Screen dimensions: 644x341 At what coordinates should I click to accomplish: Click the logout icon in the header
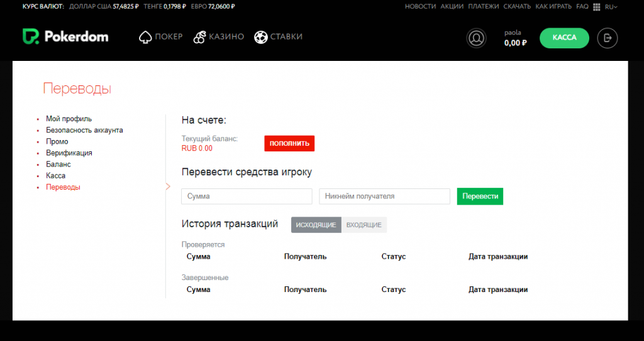pos(607,38)
